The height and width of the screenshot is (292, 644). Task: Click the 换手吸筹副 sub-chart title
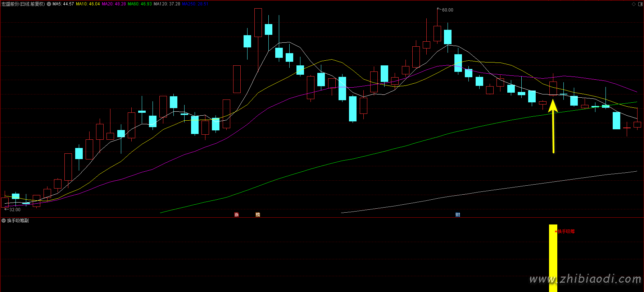(x=18, y=221)
